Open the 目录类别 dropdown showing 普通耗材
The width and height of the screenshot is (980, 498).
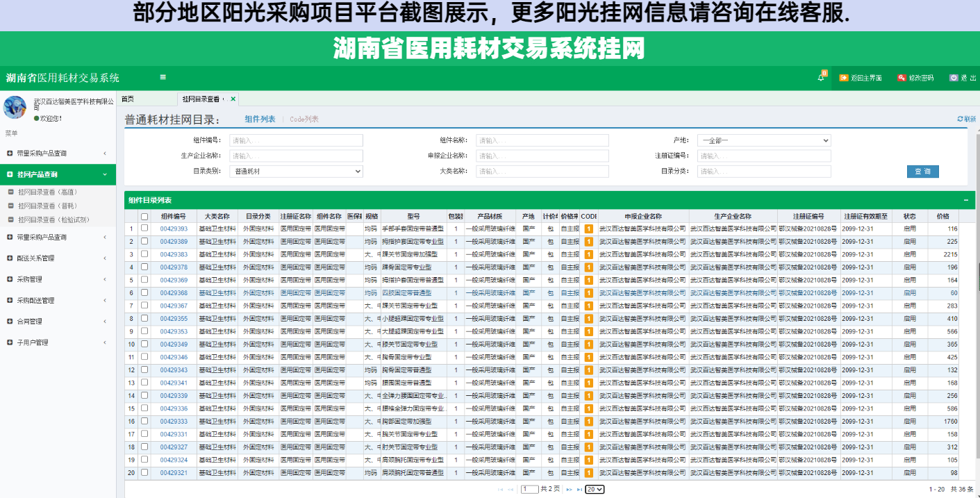296,171
